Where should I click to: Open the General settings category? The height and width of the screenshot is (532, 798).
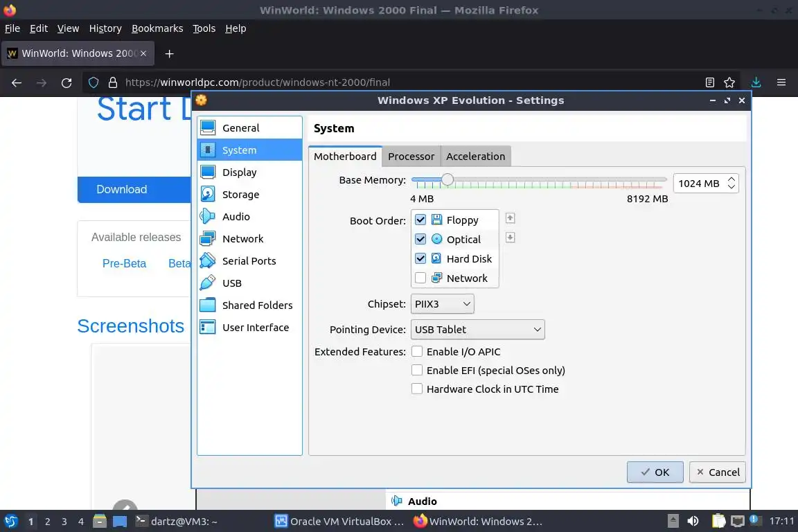pos(249,127)
